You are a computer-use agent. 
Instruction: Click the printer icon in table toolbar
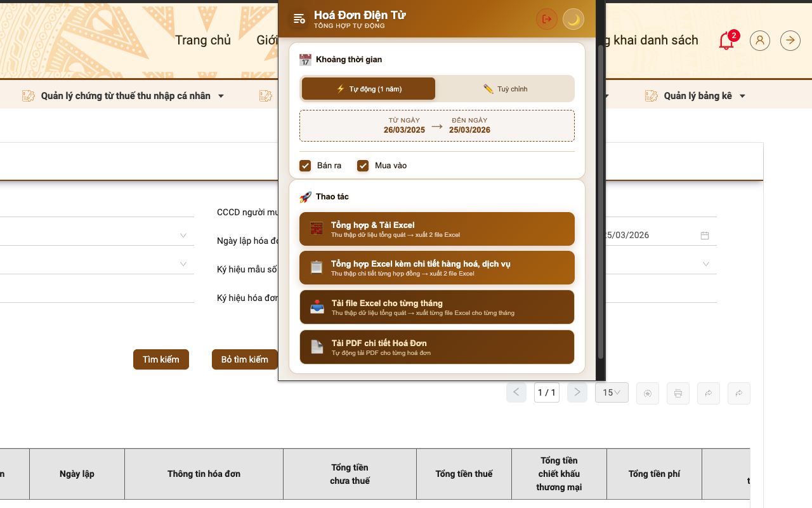678,394
